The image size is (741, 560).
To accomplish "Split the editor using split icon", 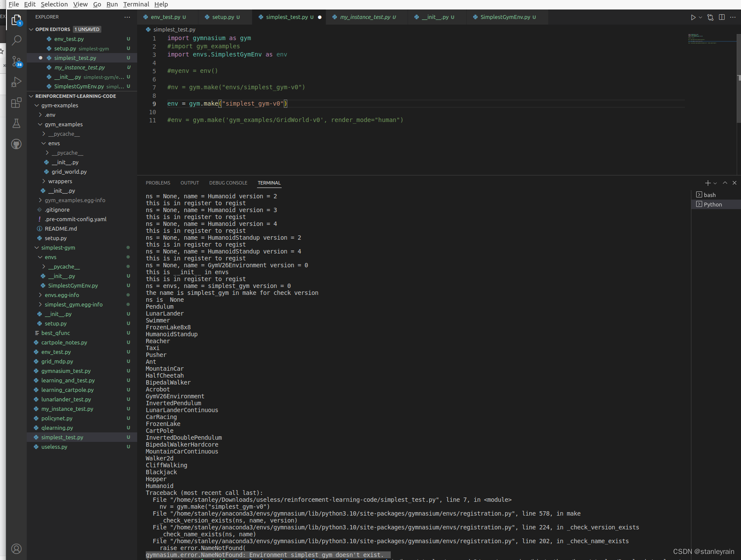I will tap(722, 17).
